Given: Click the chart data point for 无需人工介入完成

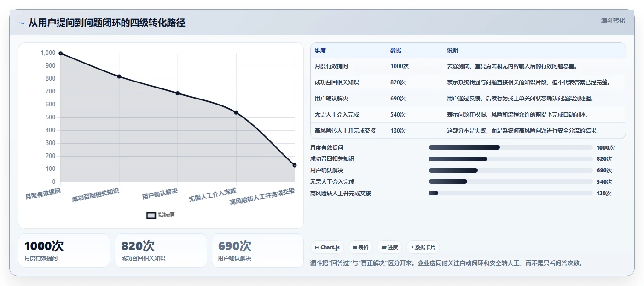Looking at the screenshot, I should pos(236,112).
